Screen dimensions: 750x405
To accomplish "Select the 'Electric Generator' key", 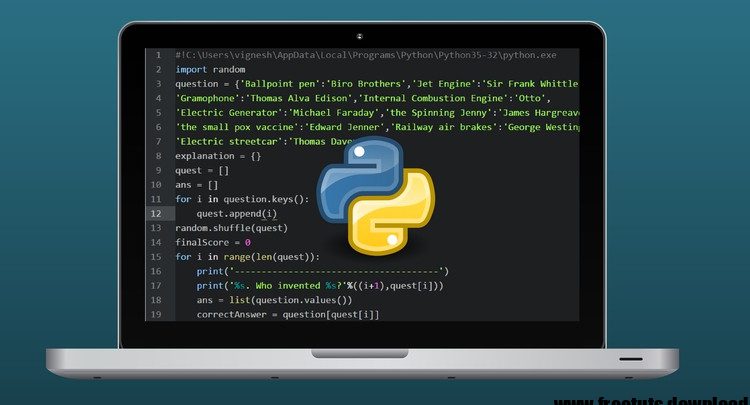I will (x=229, y=113).
